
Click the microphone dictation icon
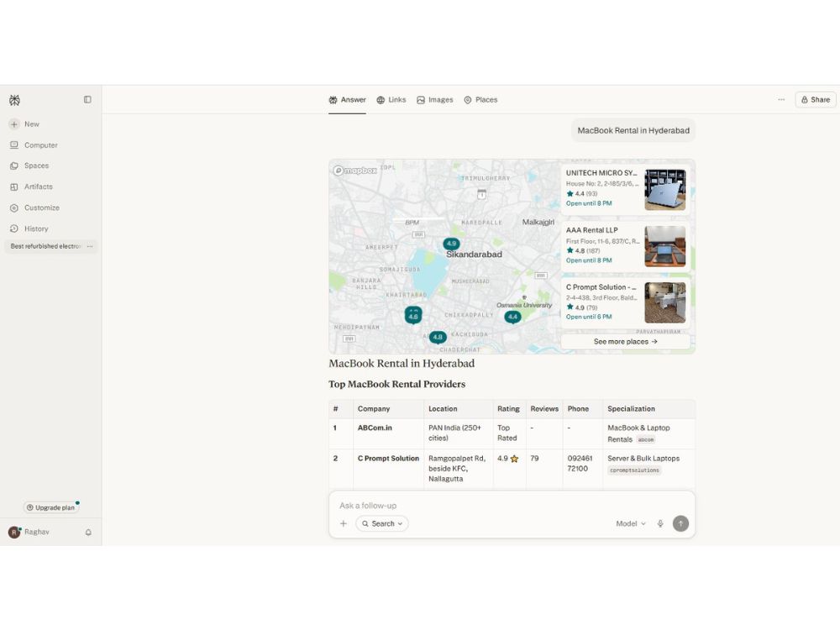tap(660, 524)
